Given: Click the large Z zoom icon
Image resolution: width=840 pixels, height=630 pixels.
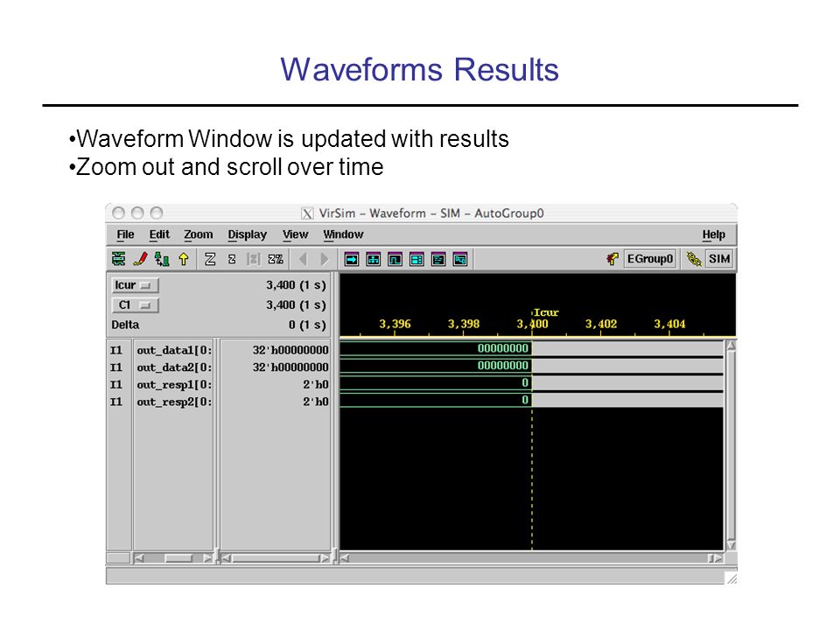Looking at the screenshot, I should [x=210, y=259].
